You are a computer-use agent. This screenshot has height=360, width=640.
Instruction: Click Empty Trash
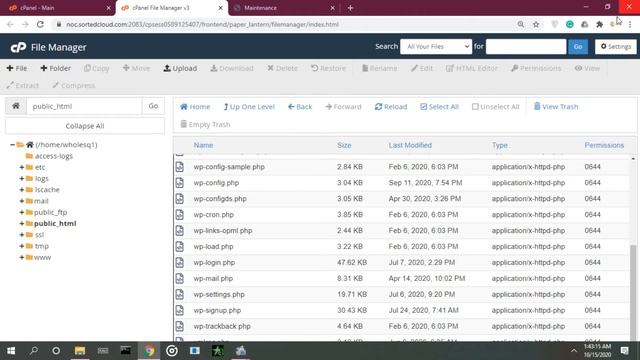(205, 124)
